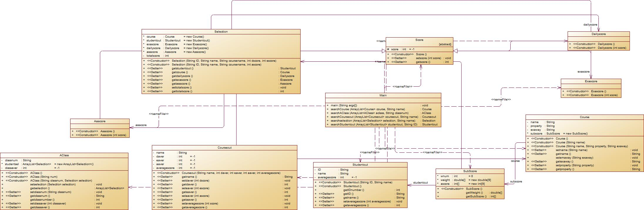The width and height of the screenshot is (644, 210).
Task: Select 'course' association label left of Course class
Action: click(x=515, y=161)
